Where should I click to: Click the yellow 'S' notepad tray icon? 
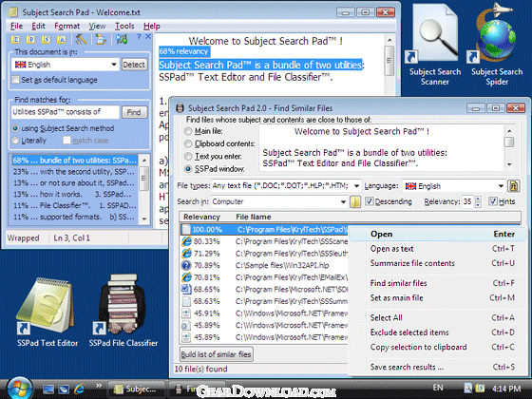tap(480, 388)
